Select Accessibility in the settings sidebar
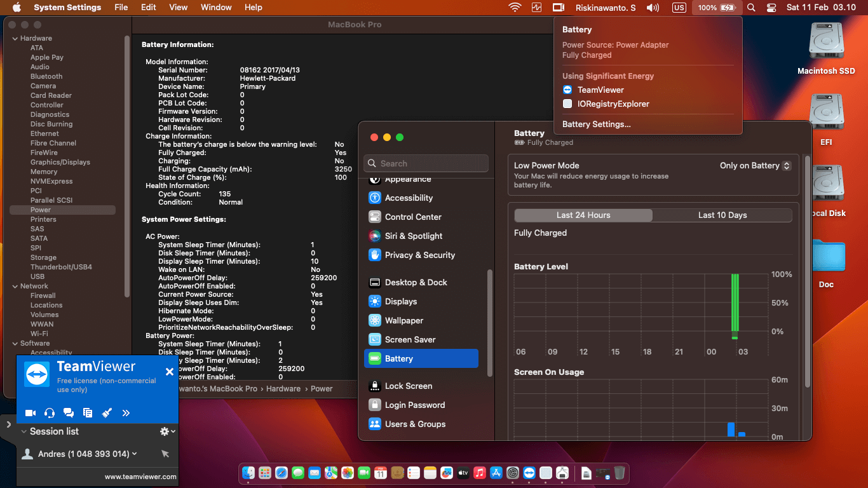868x488 pixels. coord(421,198)
